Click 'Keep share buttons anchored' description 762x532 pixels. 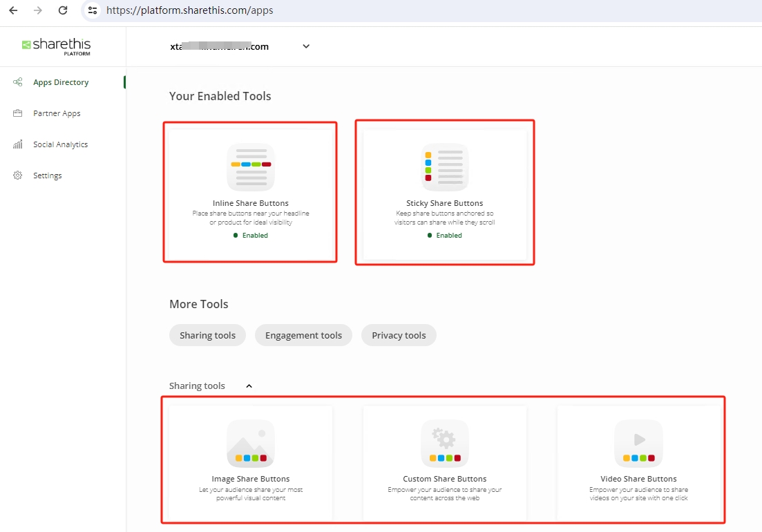pyautogui.click(x=445, y=218)
